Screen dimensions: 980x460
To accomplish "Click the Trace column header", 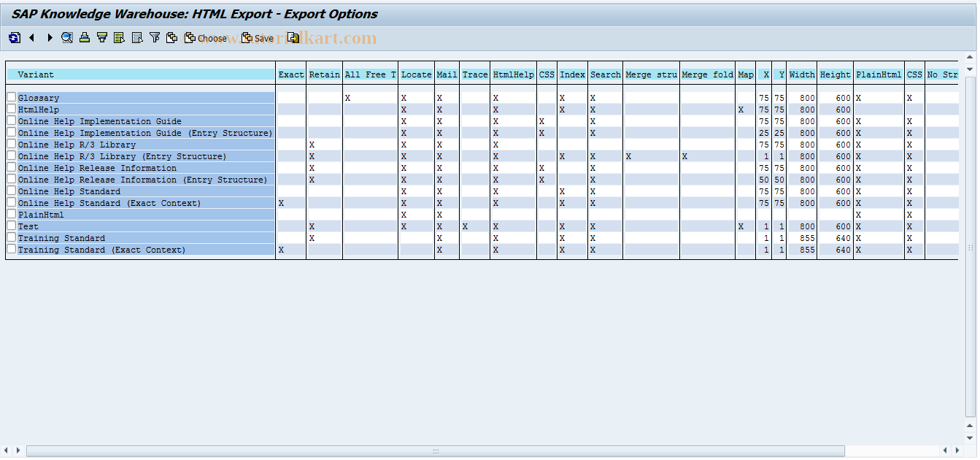I will pos(475,74).
